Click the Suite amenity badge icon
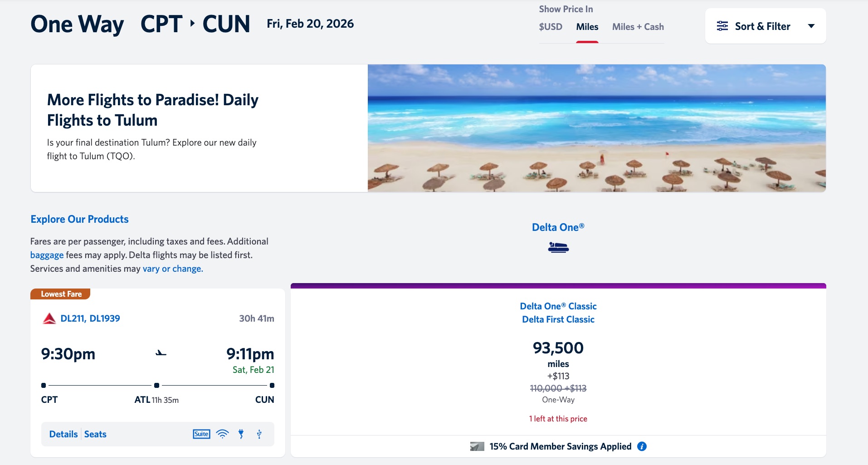This screenshot has height=465, width=868. tap(201, 434)
